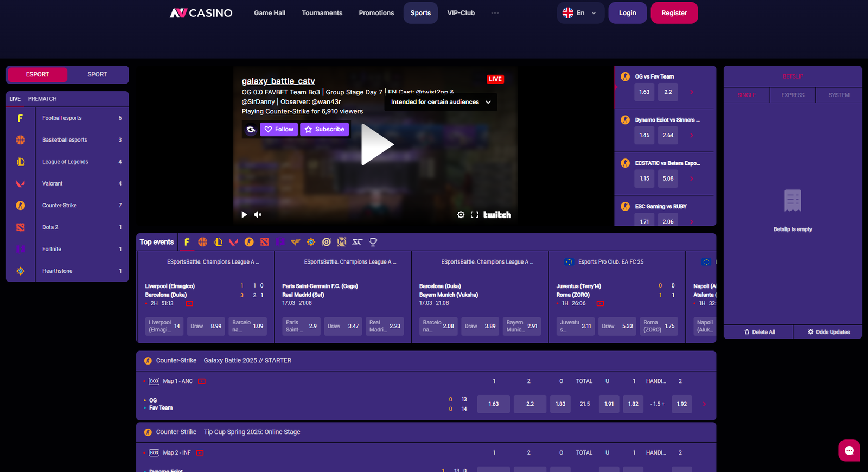Open live stream icon beside Map 1 - ANC

pyautogui.click(x=202, y=381)
